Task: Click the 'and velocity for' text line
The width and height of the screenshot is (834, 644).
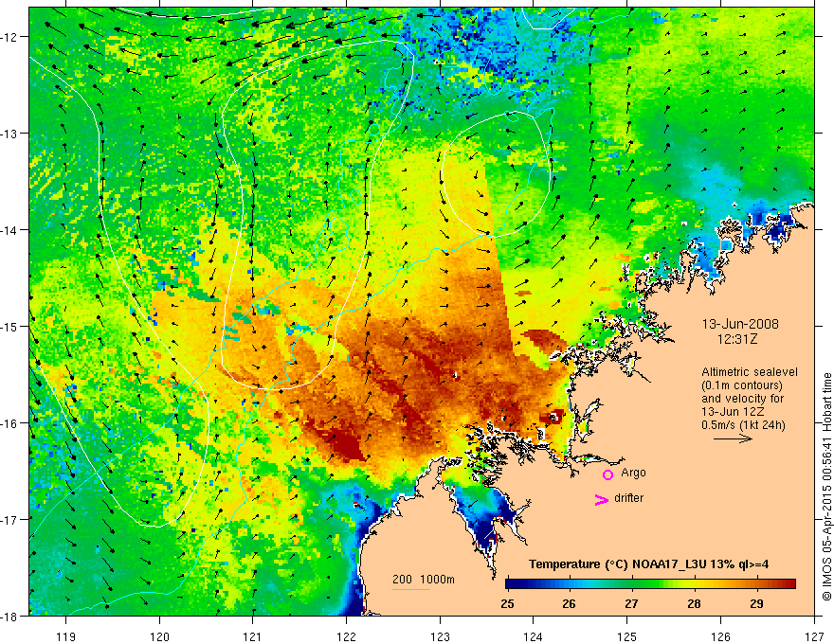Action: [x=742, y=399]
